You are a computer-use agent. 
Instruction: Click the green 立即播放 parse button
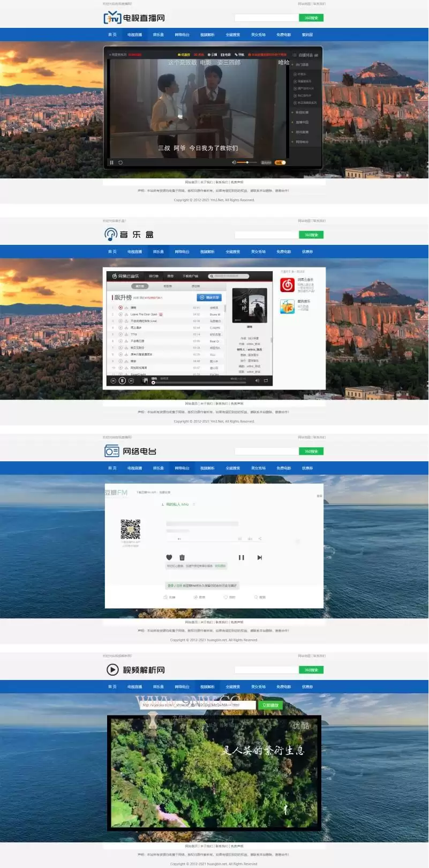[270, 705]
